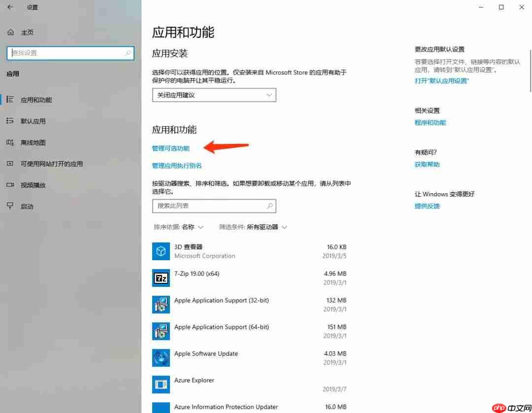Click the Home (主页) icon in the sidebar
This screenshot has height=413, width=532.
11,32
